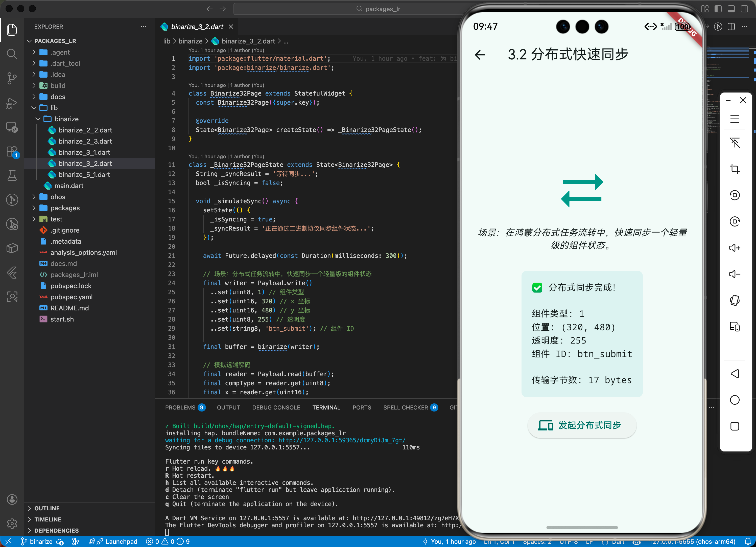Increase the mirrored device volume

click(735, 248)
